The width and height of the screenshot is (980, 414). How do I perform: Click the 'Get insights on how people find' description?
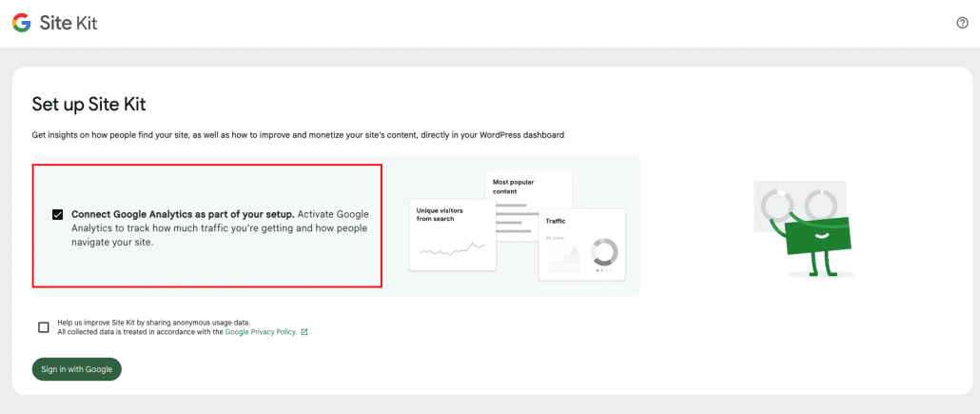298,134
